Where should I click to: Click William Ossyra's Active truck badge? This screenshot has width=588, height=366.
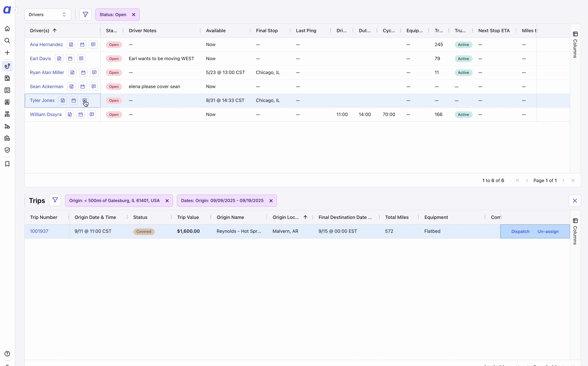(463, 115)
